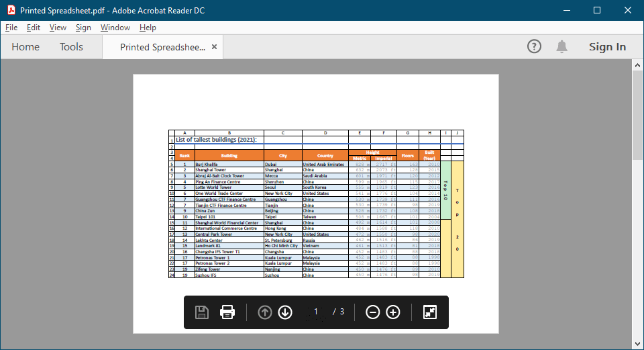Open the Help question mark icon
Viewport: 644px width, 350px height.
click(534, 46)
